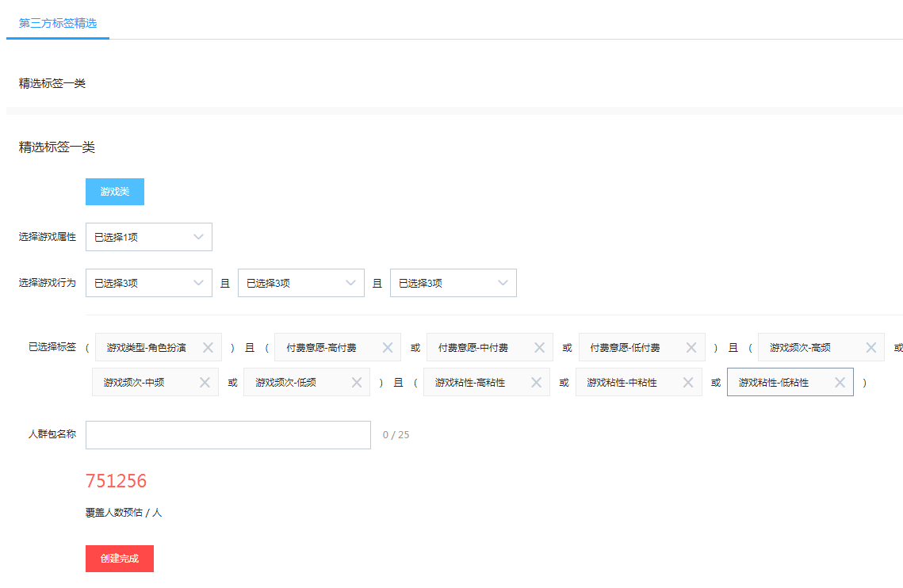
Task: Click the 创建完成 button
Action: (120, 559)
